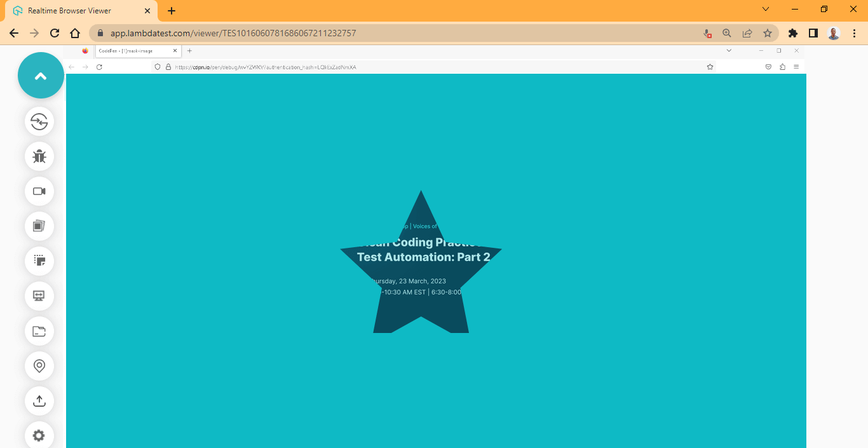Image resolution: width=868 pixels, height=448 pixels.
Task: Select CodePen mask-image tab in remote Firefox
Action: pyautogui.click(x=138, y=51)
